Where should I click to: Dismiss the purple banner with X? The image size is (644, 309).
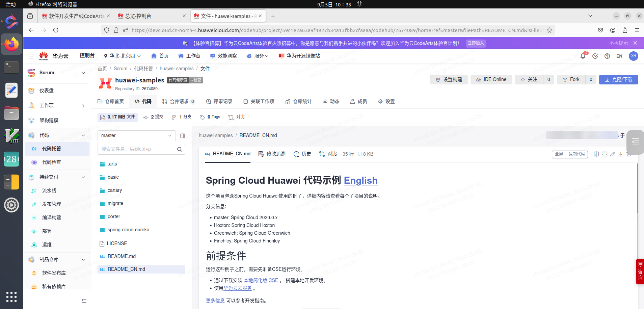point(635,43)
